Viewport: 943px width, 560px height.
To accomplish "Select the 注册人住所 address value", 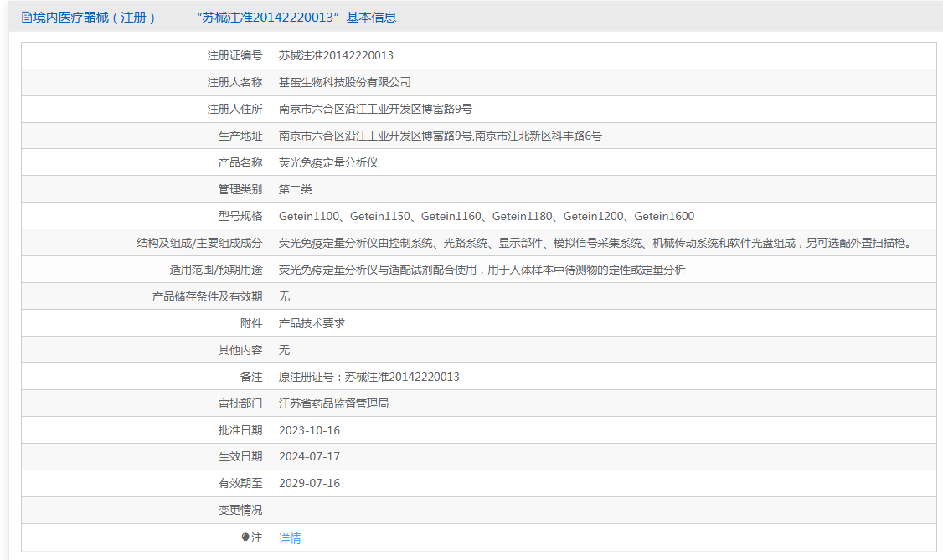I will click(375, 109).
